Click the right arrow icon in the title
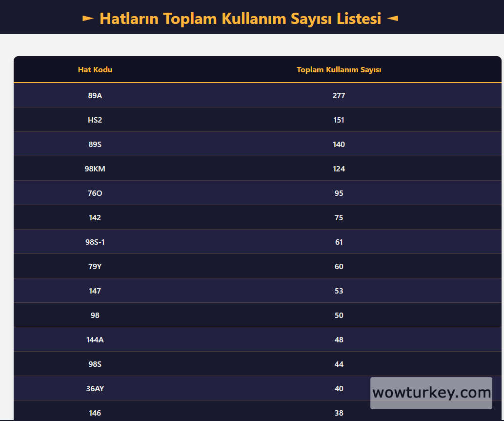The width and height of the screenshot is (504, 421). pos(393,19)
